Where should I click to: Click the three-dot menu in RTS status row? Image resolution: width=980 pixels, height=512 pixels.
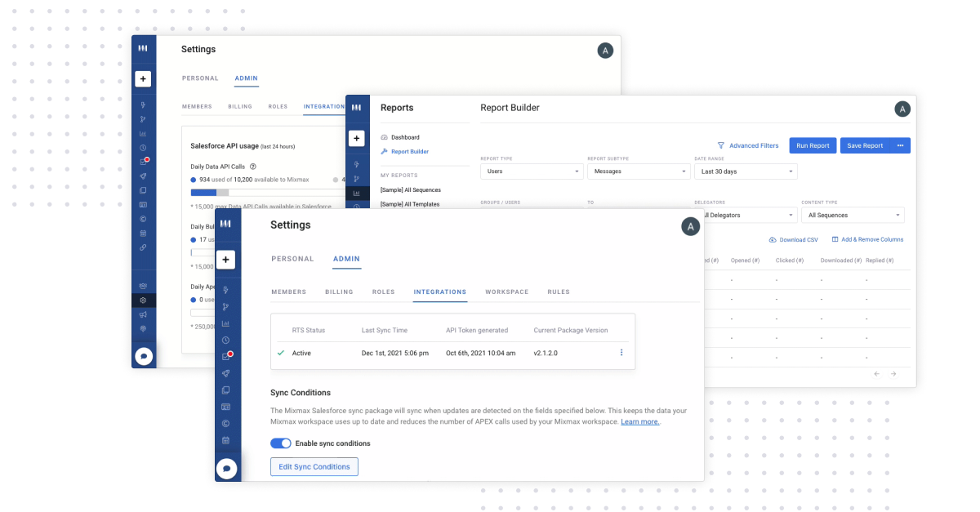pyautogui.click(x=621, y=353)
